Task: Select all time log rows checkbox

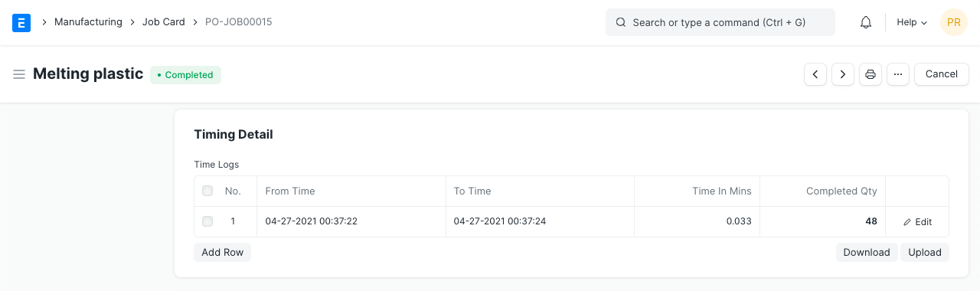Action: pyautogui.click(x=207, y=191)
